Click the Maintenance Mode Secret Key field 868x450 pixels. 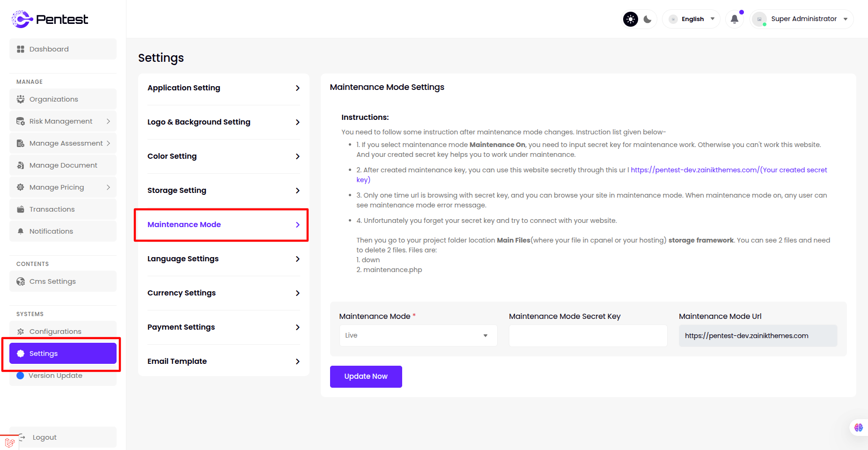(588, 336)
